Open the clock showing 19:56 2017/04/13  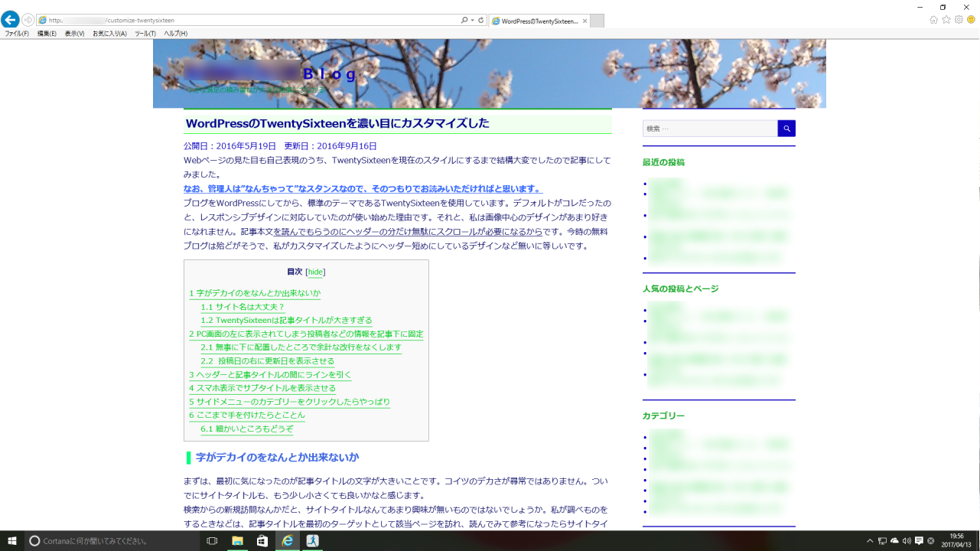tap(956, 540)
